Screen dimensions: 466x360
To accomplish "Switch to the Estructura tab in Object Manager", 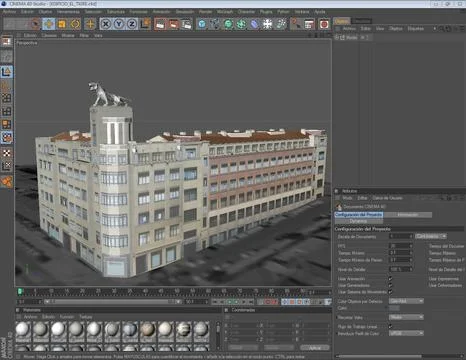I will pyautogui.click(x=362, y=21).
